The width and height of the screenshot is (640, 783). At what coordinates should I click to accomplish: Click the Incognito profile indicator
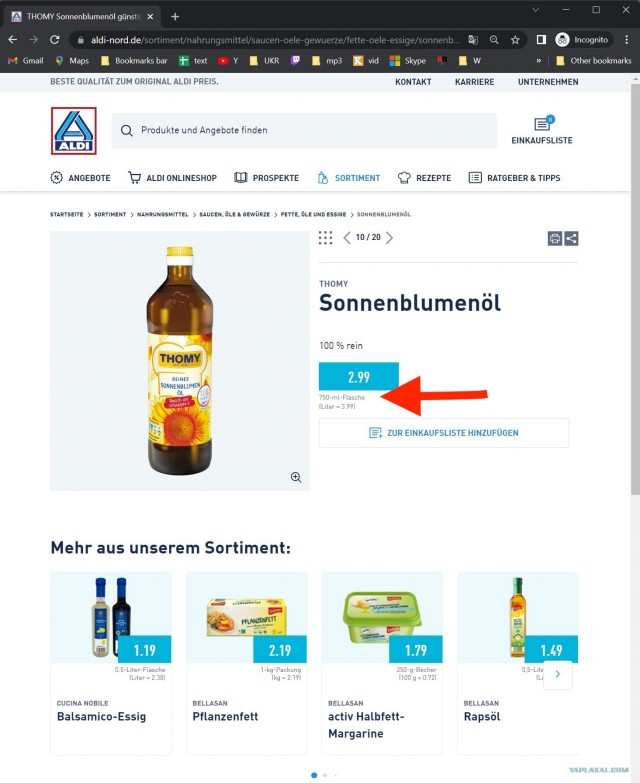(582, 39)
